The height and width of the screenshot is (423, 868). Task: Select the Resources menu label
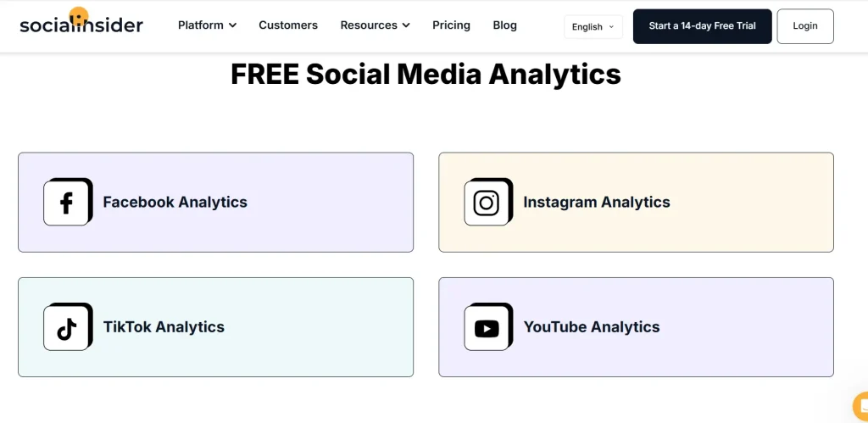coord(369,25)
